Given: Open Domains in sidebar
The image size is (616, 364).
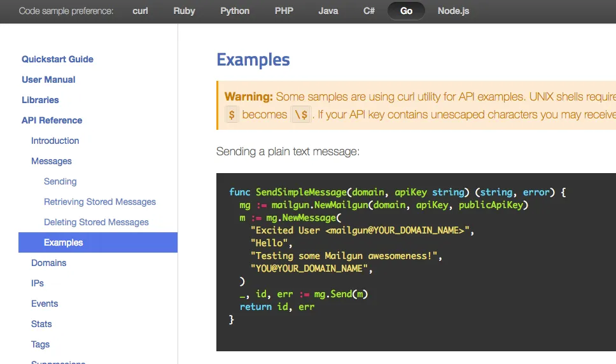Looking at the screenshot, I should [x=49, y=263].
